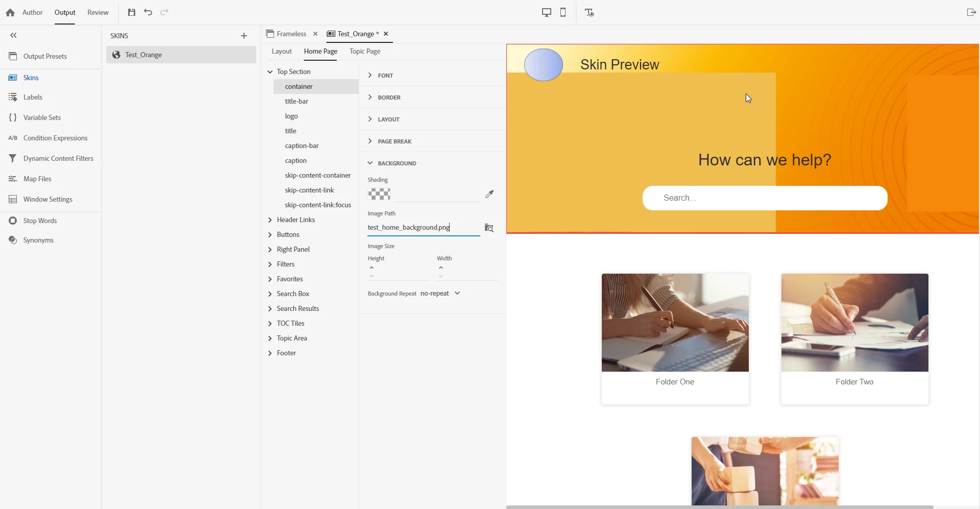Select skip-content-link:focus in the tree
Screen dimensions: 980x509
318,205
